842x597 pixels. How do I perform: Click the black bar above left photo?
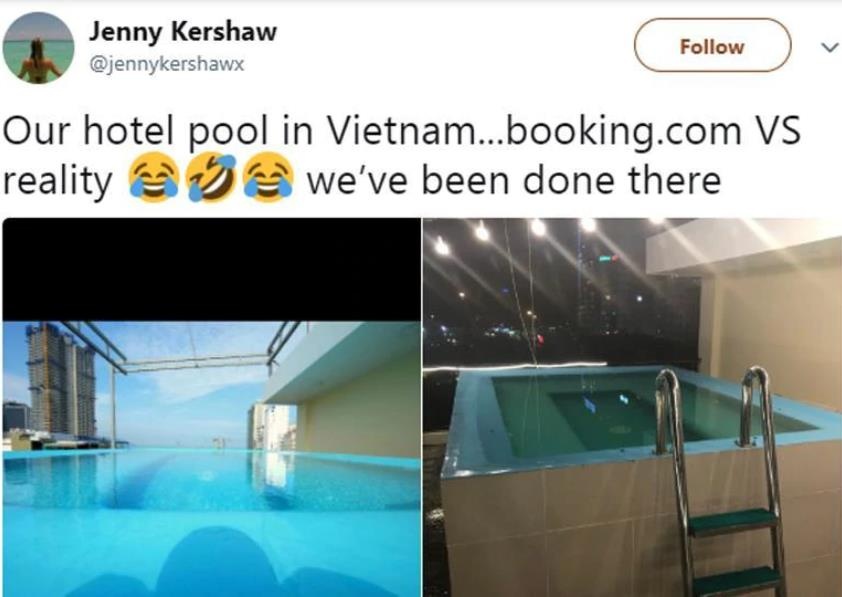tap(212, 270)
